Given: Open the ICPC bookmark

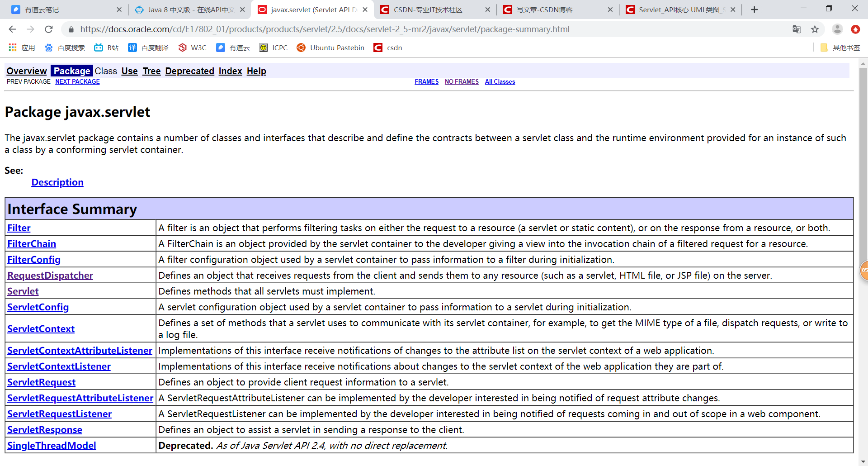Looking at the screenshot, I should (273, 48).
